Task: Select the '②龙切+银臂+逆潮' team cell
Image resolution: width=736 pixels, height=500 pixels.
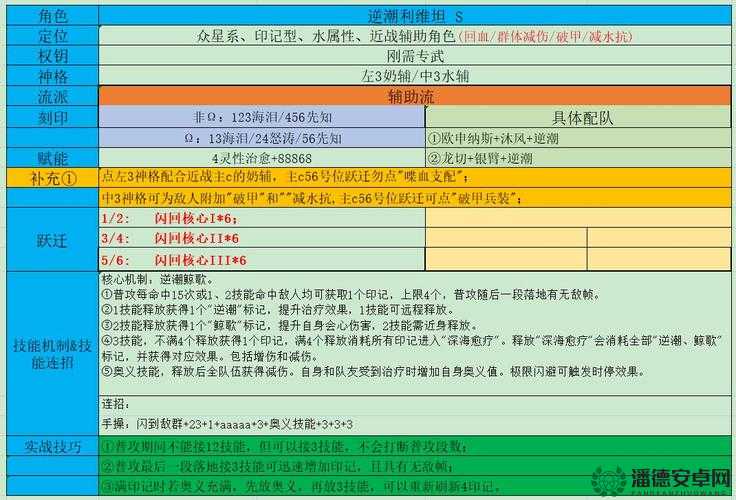Action: (x=578, y=158)
